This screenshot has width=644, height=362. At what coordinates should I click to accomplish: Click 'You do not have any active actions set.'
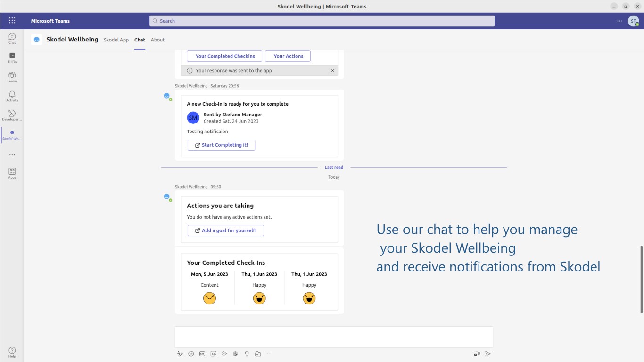coord(229,217)
